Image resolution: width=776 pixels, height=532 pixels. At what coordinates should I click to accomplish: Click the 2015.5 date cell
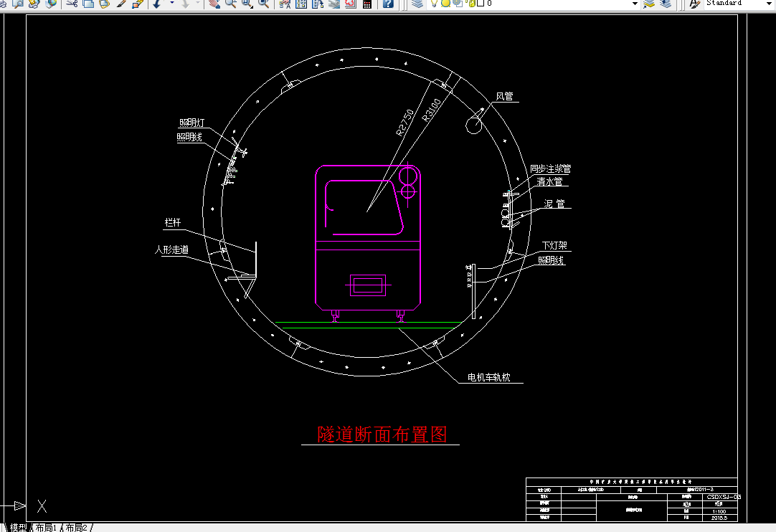click(719, 518)
